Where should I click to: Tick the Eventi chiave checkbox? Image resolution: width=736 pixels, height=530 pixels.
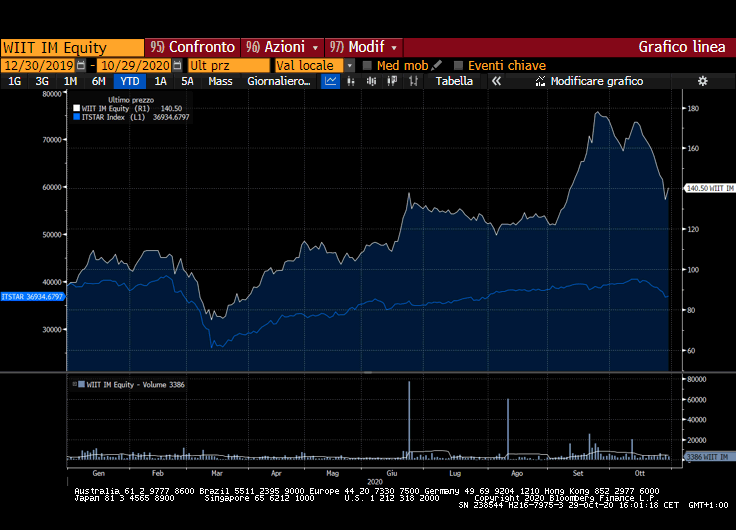click(x=459, y=65)
